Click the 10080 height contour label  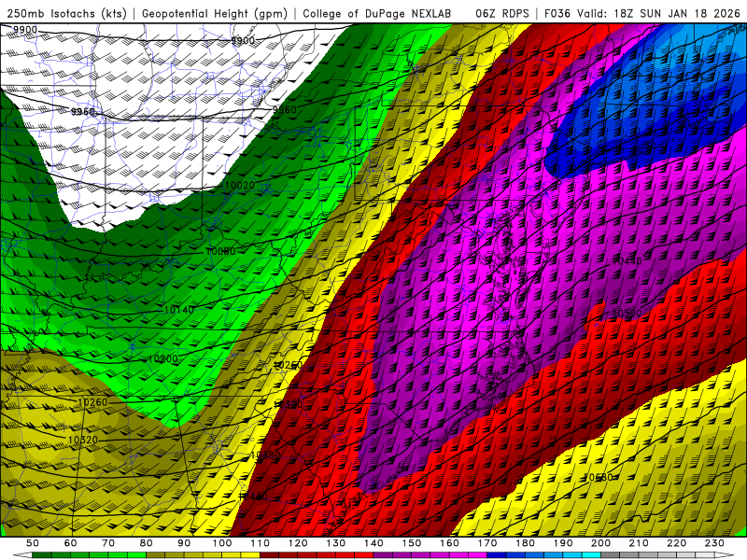(220, 251)
